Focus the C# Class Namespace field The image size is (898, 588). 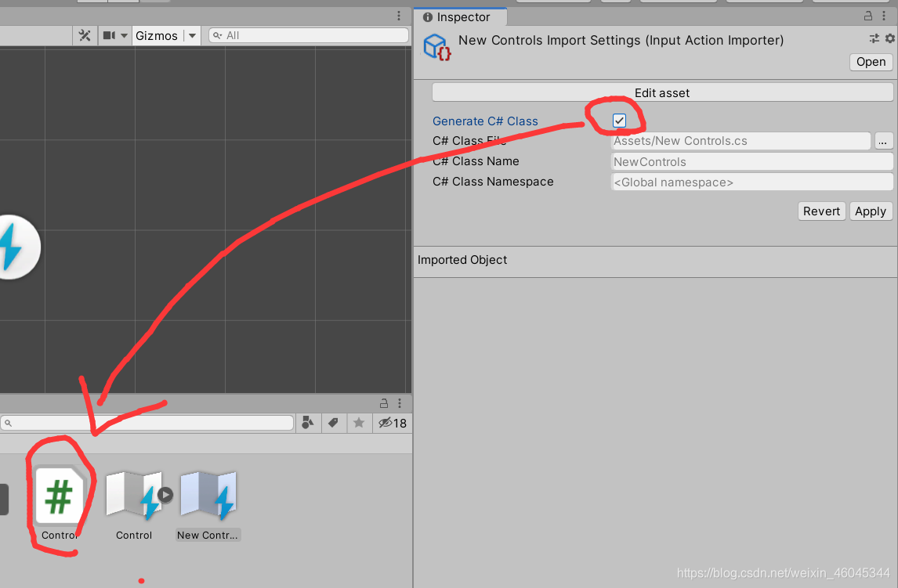click(x=752, y=182)
